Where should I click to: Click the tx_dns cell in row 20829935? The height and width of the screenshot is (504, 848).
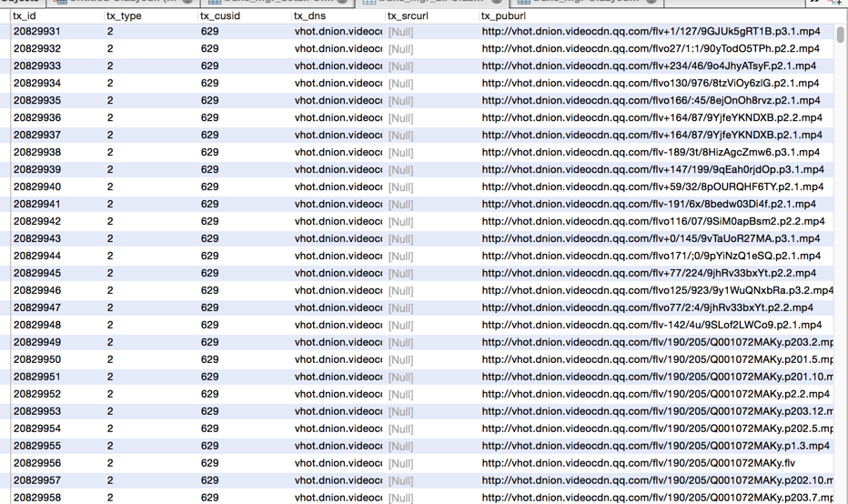tap(338, 101)
